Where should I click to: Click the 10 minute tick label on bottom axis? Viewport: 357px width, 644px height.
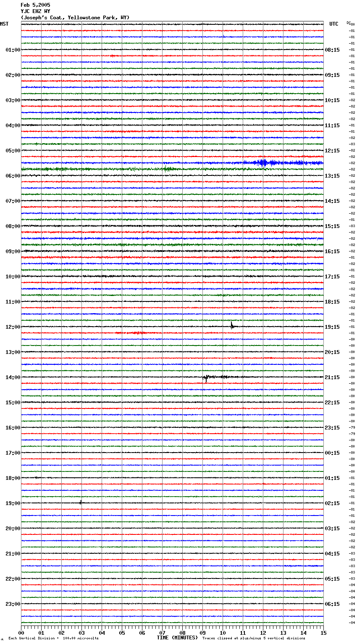[223, 633]
